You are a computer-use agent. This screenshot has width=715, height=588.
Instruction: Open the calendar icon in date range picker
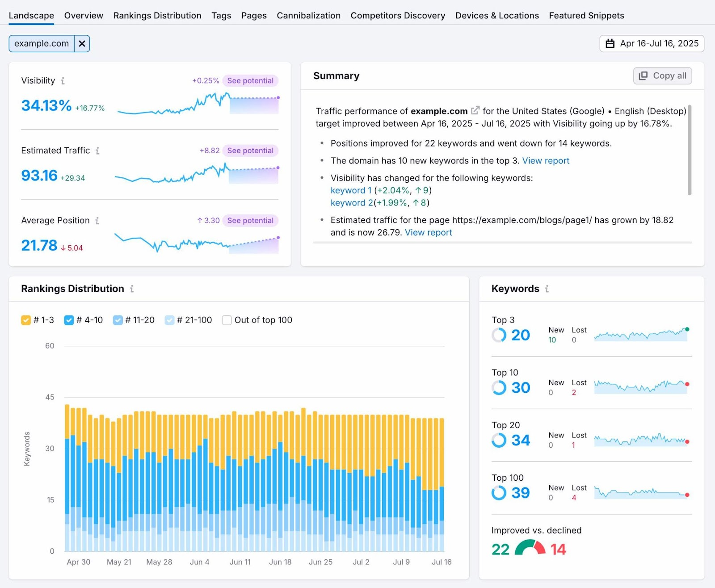(x=610, y=43)
